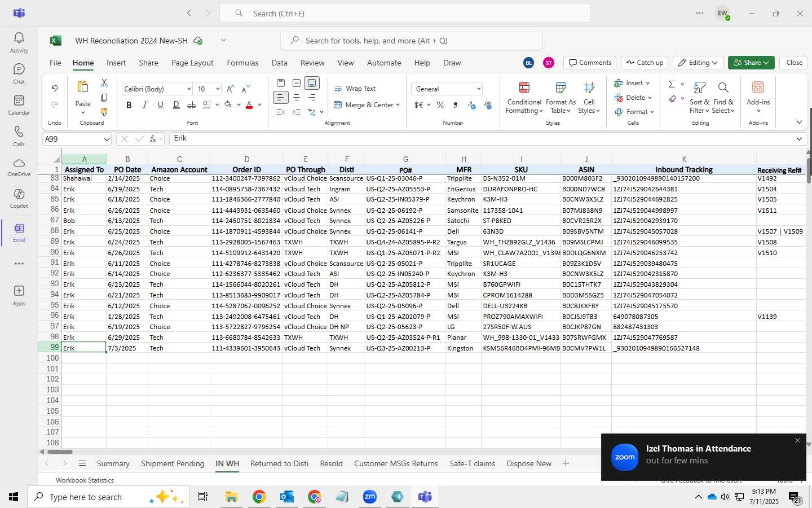The height and width of the screenshot is (508, 812).
Task: Open the General number format dropdown
Action: tap(479, 89)
